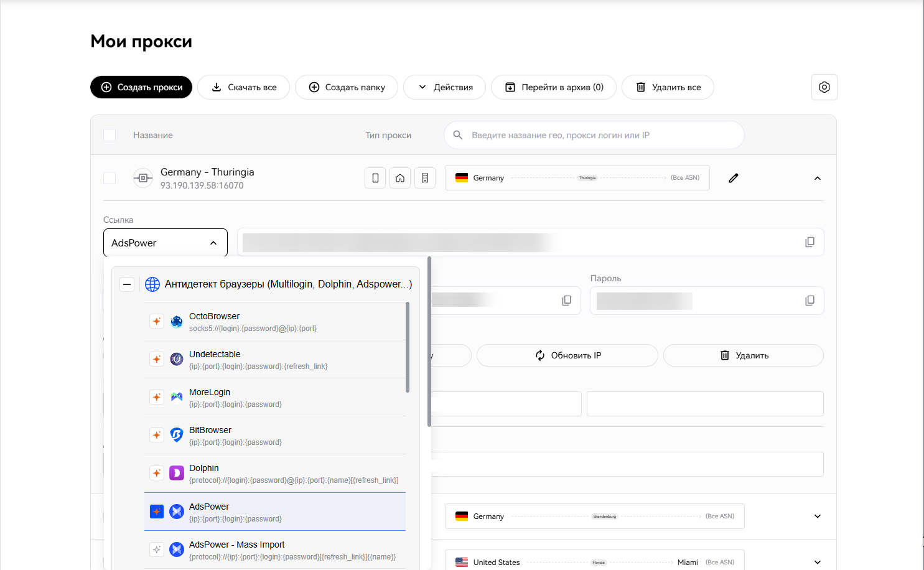Click the pencil edit icon for Germany proxy
Image resolution: width=924 pixels, height=570 pixels.
point(734,178)
